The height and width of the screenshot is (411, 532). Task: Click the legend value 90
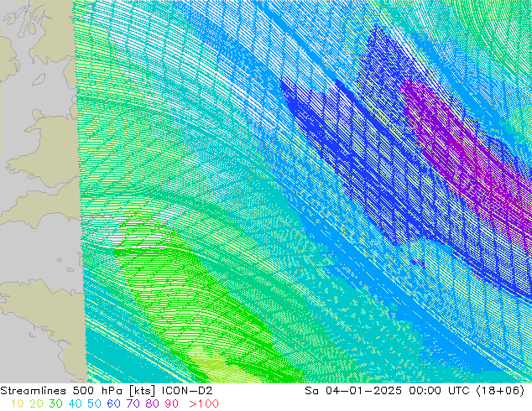coord(172,403)
